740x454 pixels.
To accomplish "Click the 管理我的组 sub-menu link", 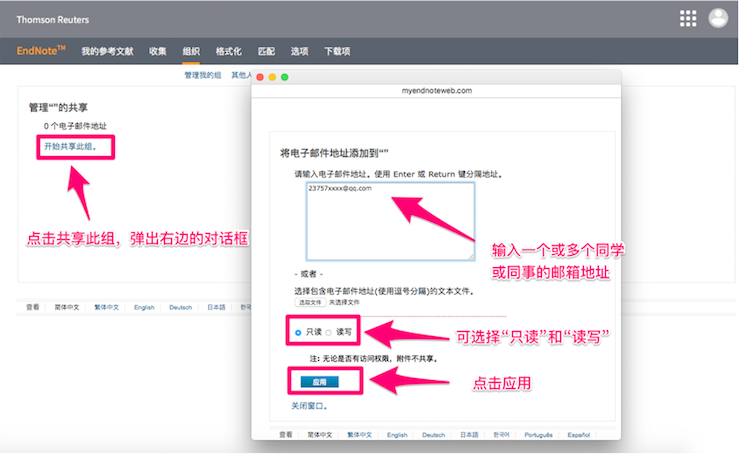I will tap(202, 75).
